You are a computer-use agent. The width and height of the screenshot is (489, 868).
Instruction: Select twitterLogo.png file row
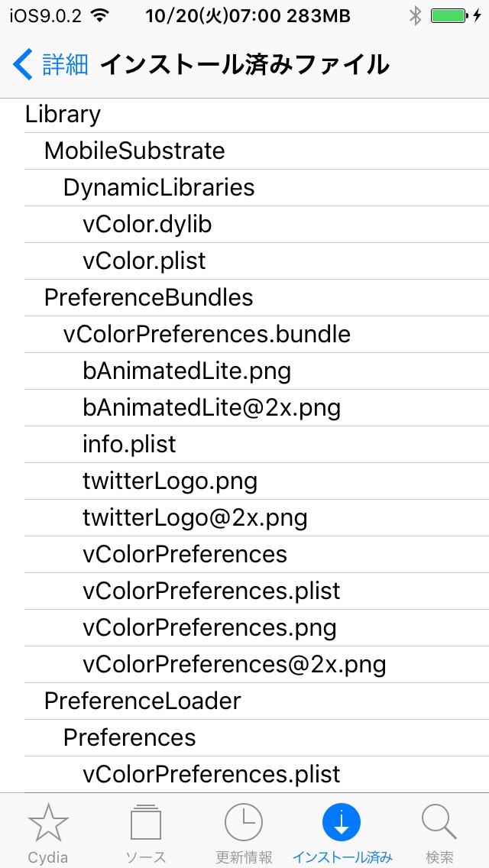click(x=257, y=481)
